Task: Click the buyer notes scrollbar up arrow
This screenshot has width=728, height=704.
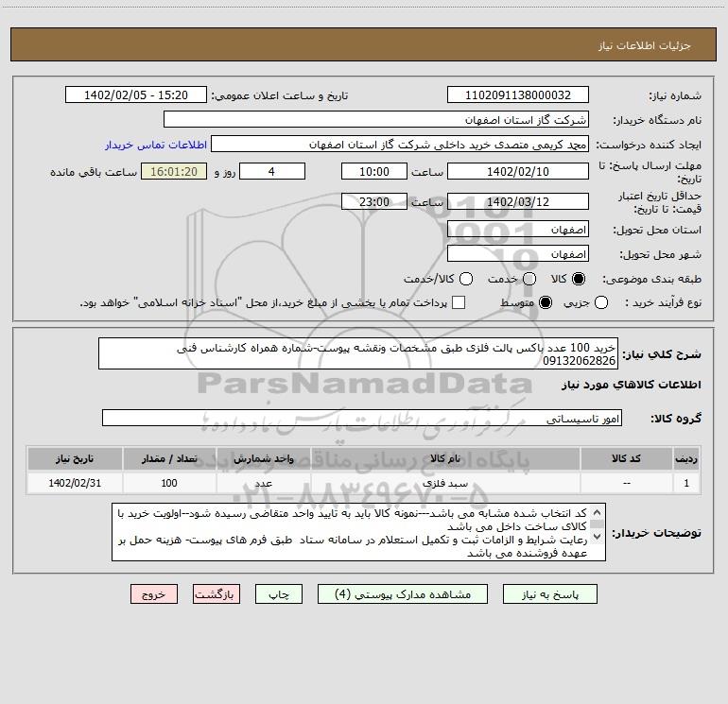Action: 598,513
